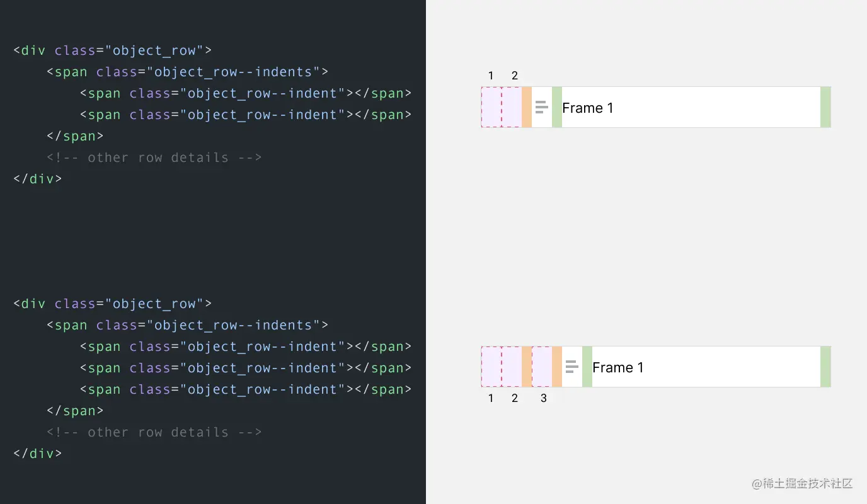Click the number "3" label under the bottom row
The image size is (867, 504).
(544, 398)
